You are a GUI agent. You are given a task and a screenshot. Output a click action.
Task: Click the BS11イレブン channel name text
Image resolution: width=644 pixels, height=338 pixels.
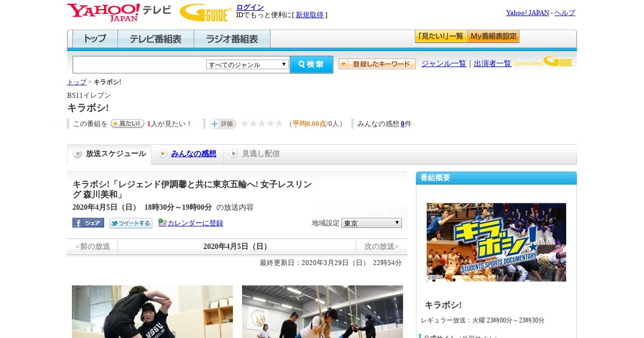click(x=89, y=95)
